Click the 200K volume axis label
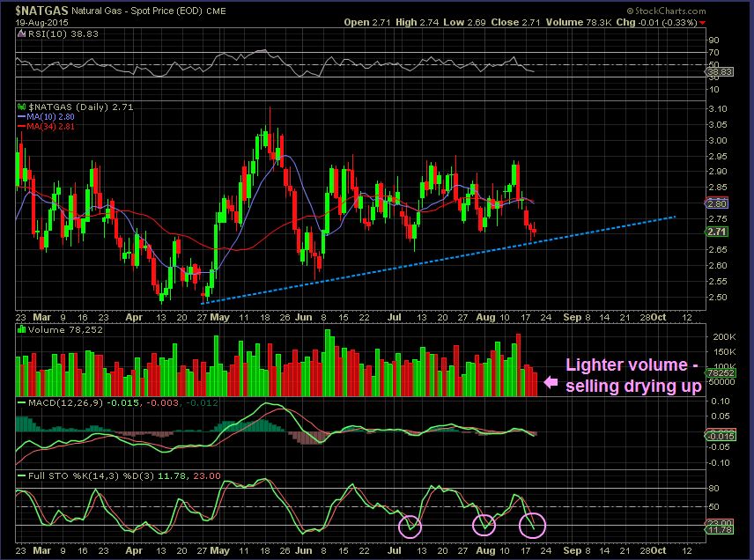 (x=724, y=337)
